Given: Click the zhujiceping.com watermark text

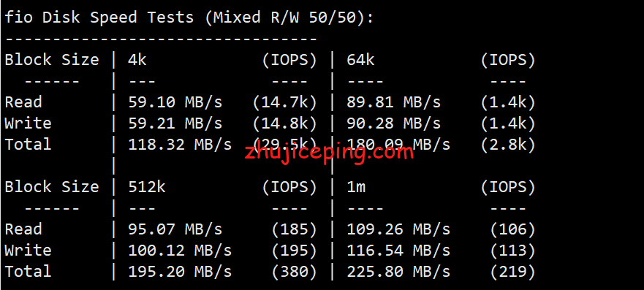Looking at the screenshot, I should pyautogui.click(x=329, y=153).
